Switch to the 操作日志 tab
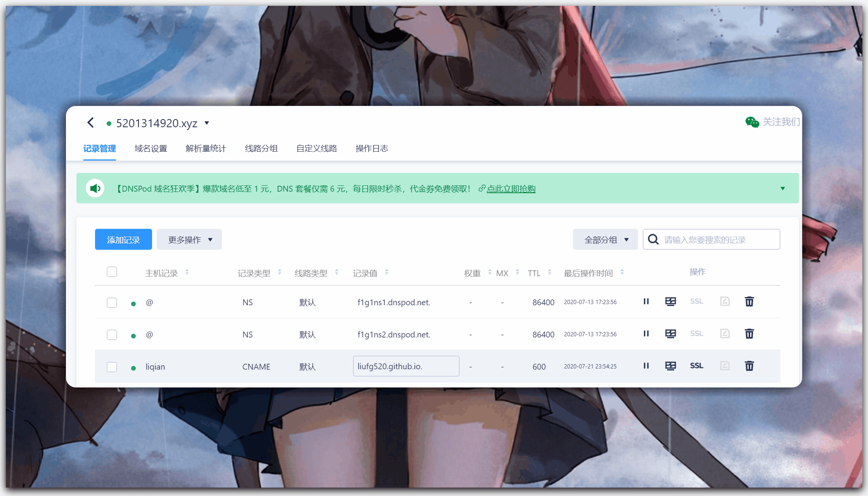The height and width of the screenshot is (496, 868). tap(372, 149)
